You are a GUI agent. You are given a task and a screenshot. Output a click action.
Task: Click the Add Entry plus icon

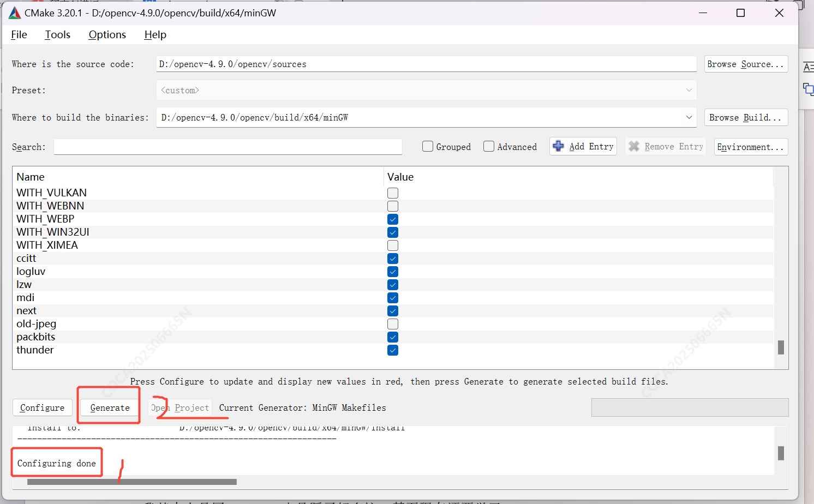[x=558, y=146]
